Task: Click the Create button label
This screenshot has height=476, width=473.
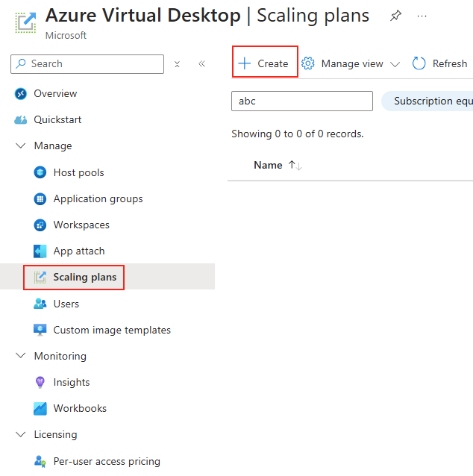Action: click(272, 63)
